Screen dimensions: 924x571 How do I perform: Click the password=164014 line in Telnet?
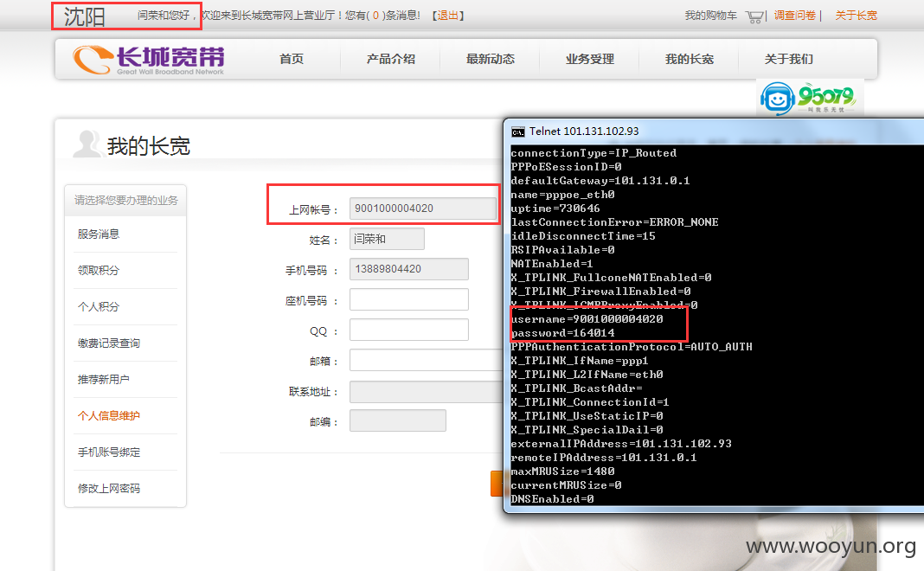coord(562,333)
